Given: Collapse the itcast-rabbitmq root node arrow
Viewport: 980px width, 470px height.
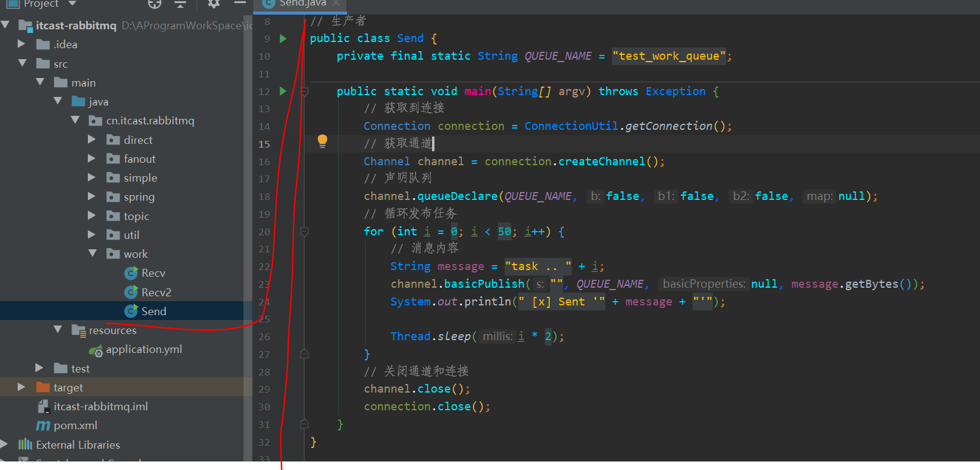Looking at the screenshot, I should (5, 25).
